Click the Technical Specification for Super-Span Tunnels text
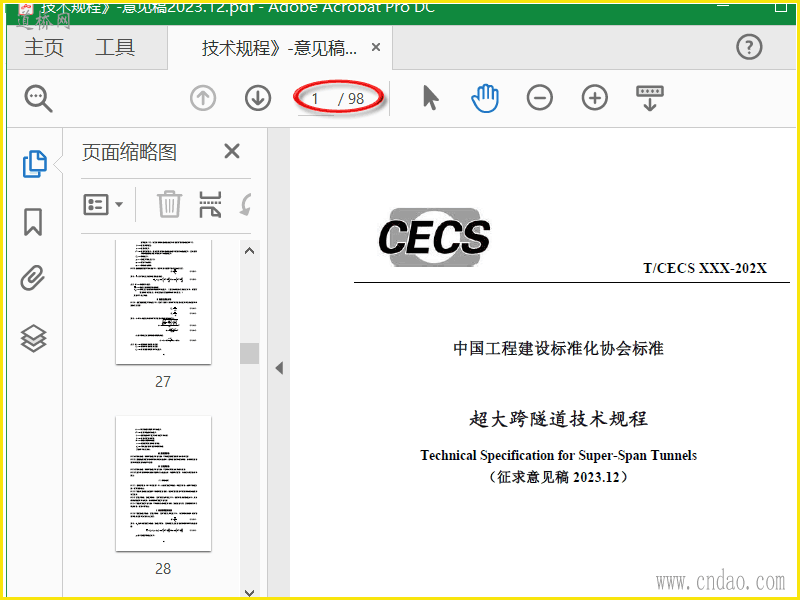800x600 pixels. pyautogui.click(x=559, y=455)
